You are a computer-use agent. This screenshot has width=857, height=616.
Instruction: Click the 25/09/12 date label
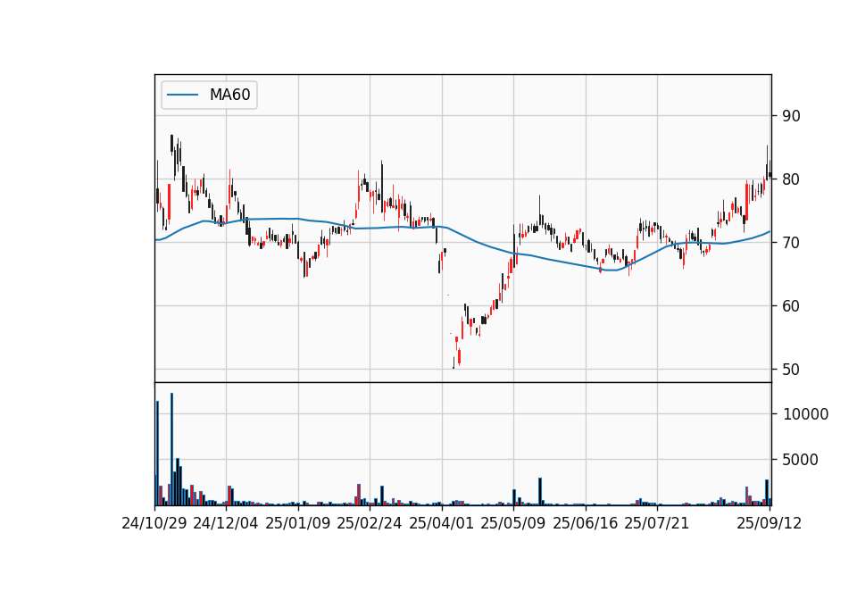(770, 523)
